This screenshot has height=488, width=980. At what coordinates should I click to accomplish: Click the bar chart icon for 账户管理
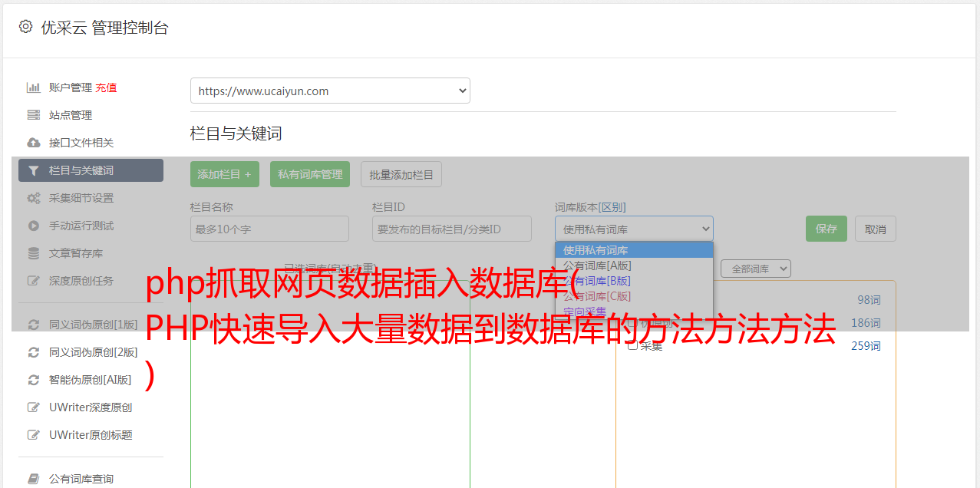coord(34,87)
